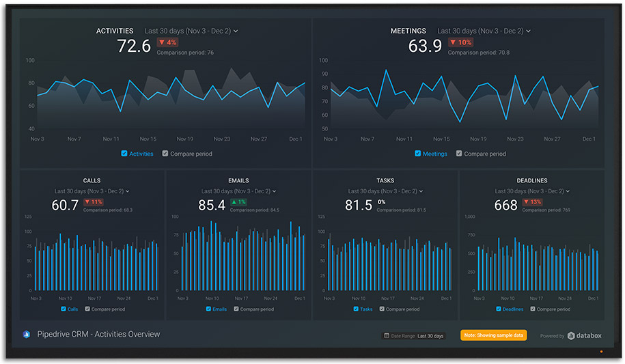Click the calendar icon beside Date Range
The image size is (625, 364).
[x=386, y=336]
